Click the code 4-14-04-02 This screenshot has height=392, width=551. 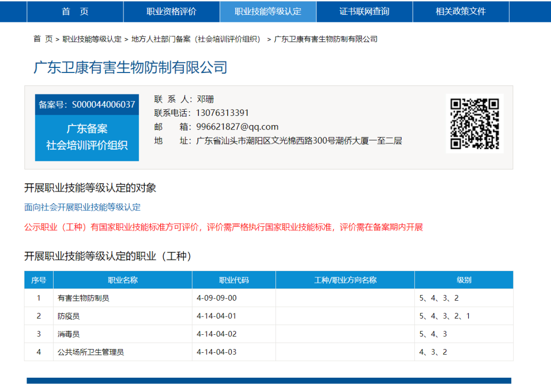coord(216,334)
